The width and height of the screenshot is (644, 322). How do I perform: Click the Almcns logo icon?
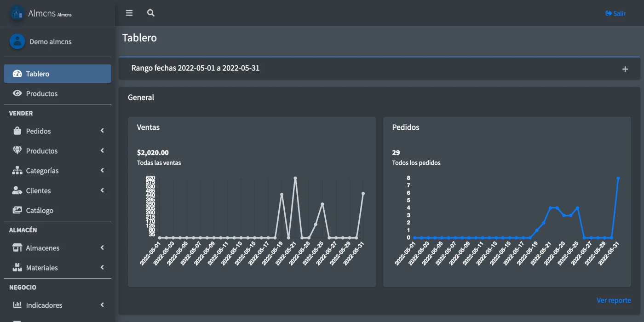17,13
